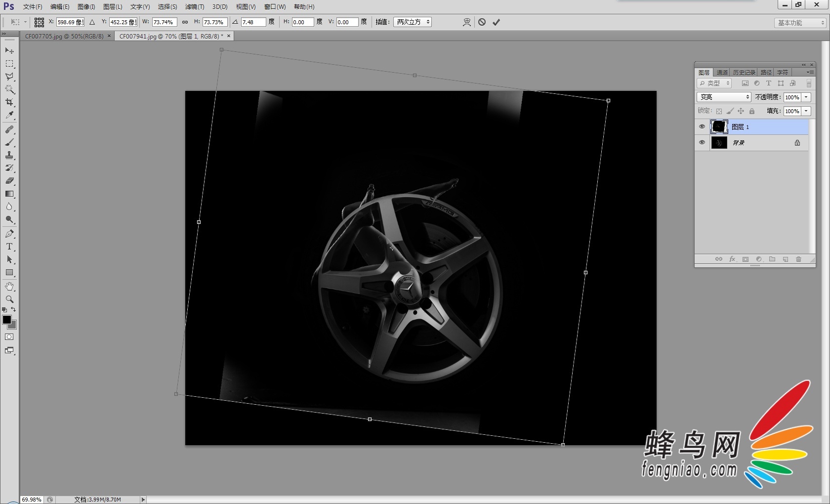Select the Brush tool
830x504 pixels.
9,142
